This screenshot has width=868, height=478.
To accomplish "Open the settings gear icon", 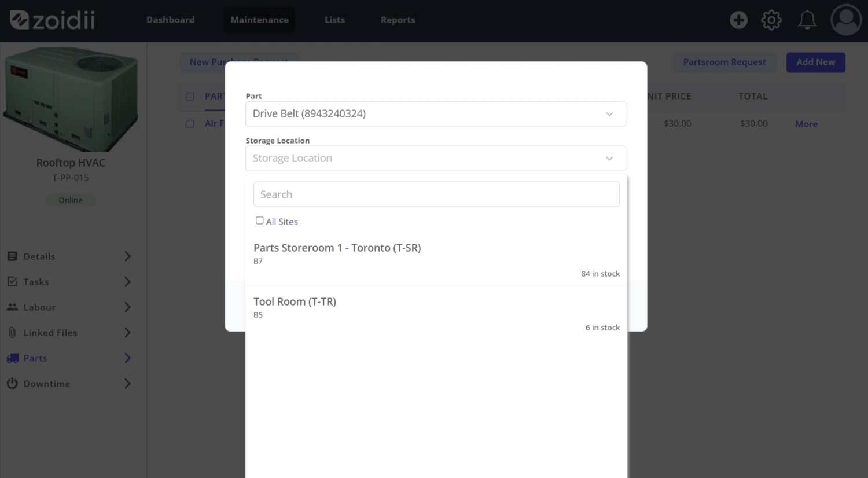I will pos(771,20).
